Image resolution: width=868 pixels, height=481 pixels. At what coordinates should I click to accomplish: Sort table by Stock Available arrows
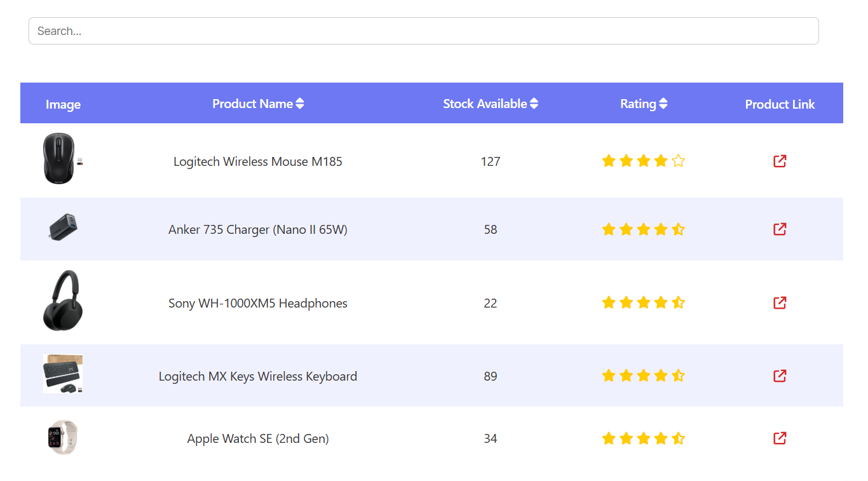point(534,104)
